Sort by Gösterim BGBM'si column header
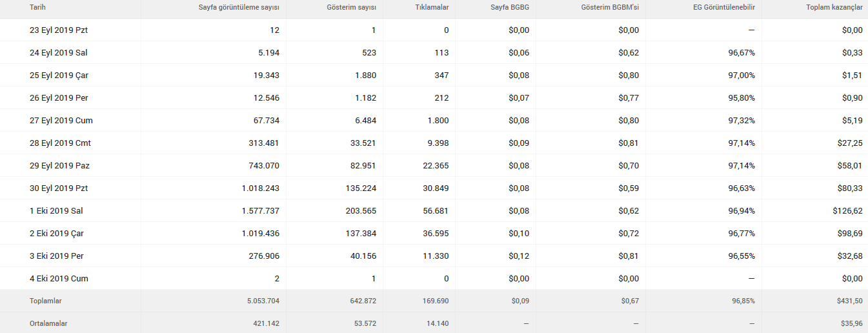 (609, 7)
